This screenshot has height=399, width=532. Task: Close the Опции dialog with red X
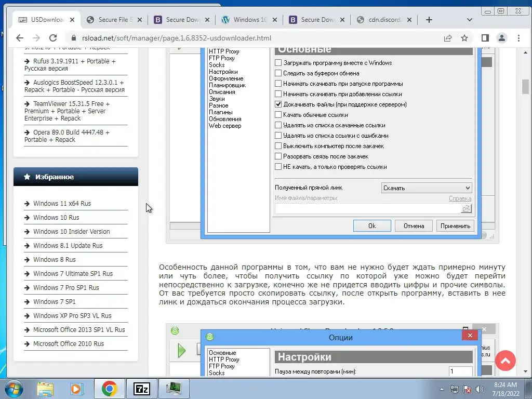point(470,335)
